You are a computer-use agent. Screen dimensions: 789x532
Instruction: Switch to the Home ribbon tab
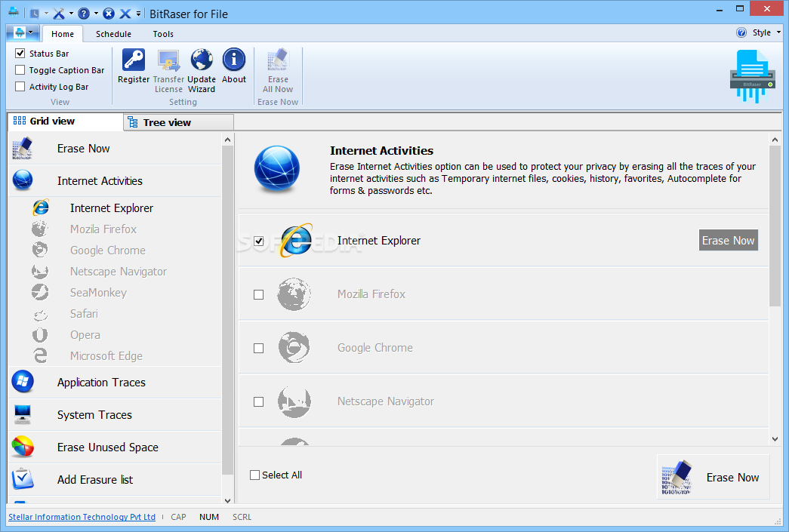point(63,34)
